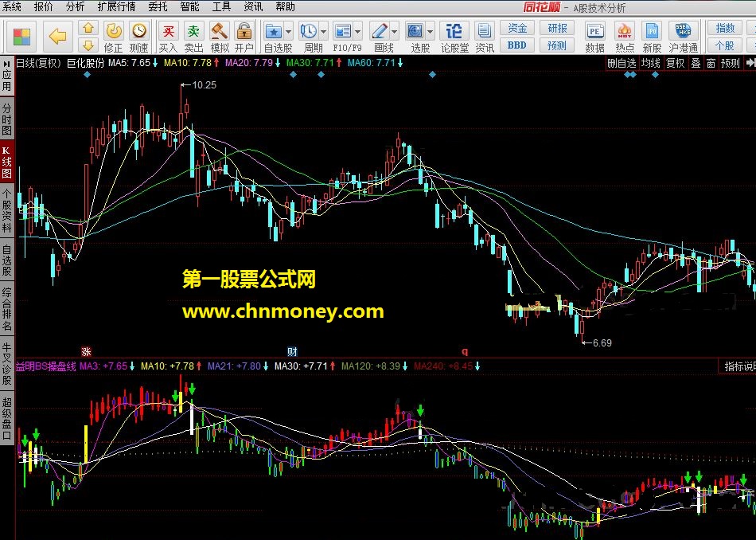The height and width of the screenshot is (540, 756).
Task: Click the red 涨 marker on the chart axis
Action: (x=86, y=351)
